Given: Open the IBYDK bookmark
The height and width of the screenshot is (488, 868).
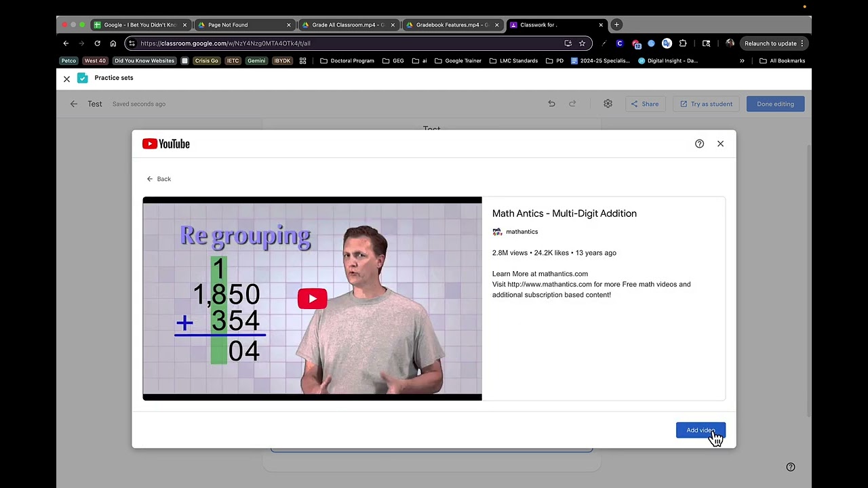Looking at the screenshot, I should pyautogui.click(x=282, y=61).
